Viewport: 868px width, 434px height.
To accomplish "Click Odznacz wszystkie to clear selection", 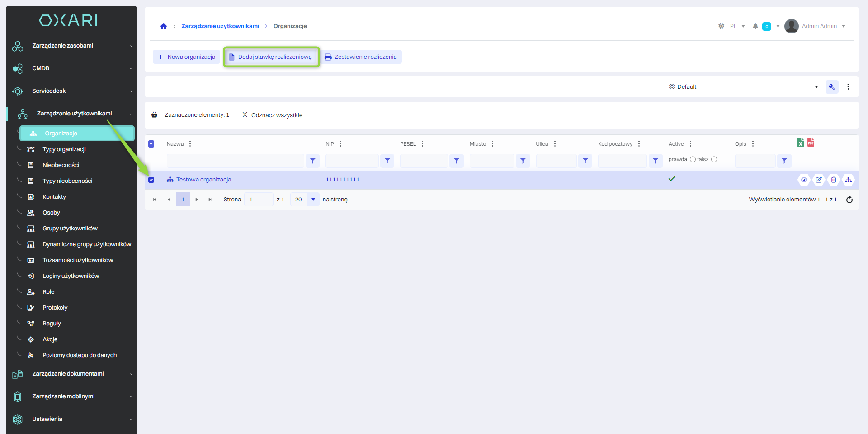I will pos(273,115).
